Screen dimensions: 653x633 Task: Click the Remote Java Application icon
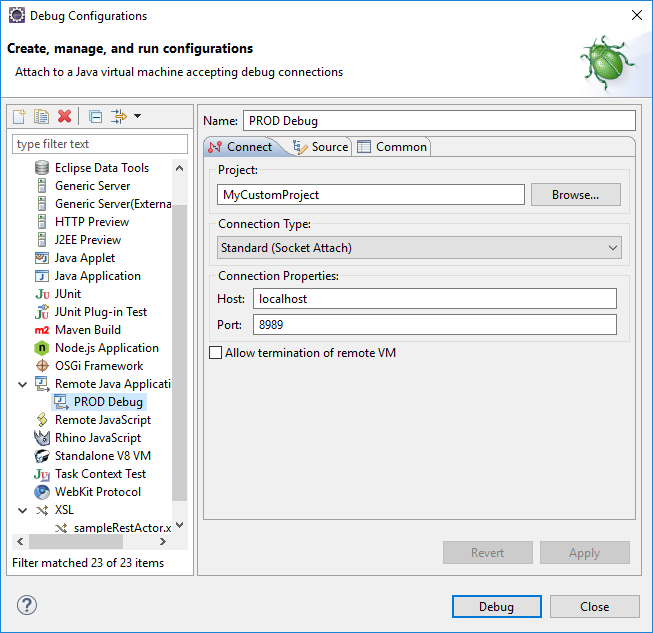pos(42,384)
